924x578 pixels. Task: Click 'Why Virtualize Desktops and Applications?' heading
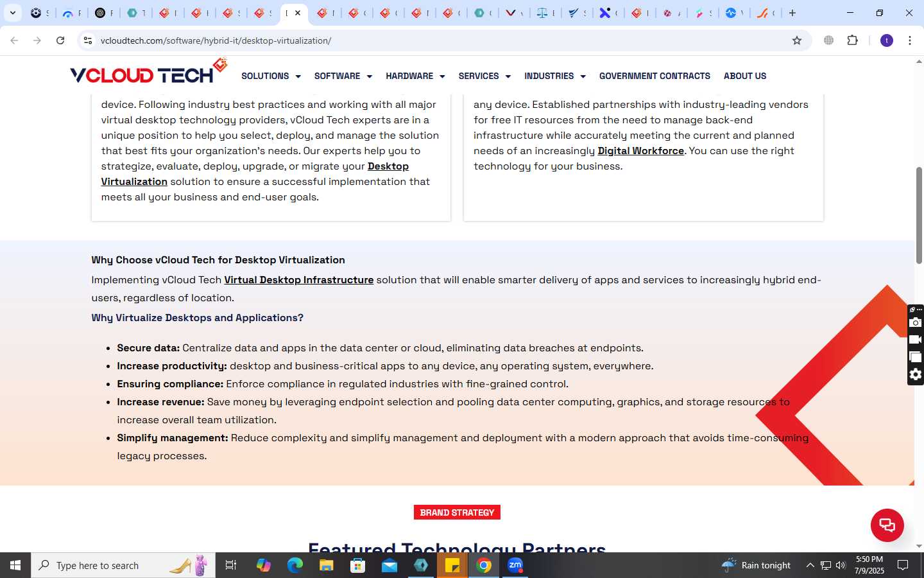(x=197, y=318)
